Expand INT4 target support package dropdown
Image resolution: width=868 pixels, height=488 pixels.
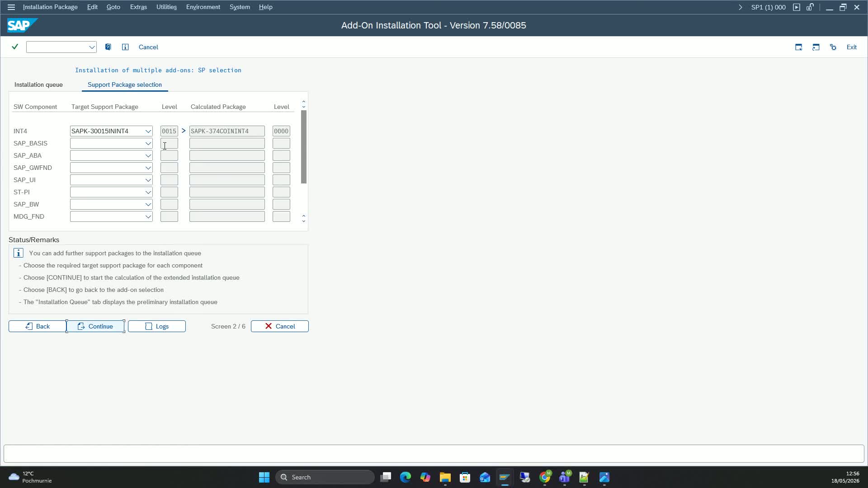tap(148, 131)
